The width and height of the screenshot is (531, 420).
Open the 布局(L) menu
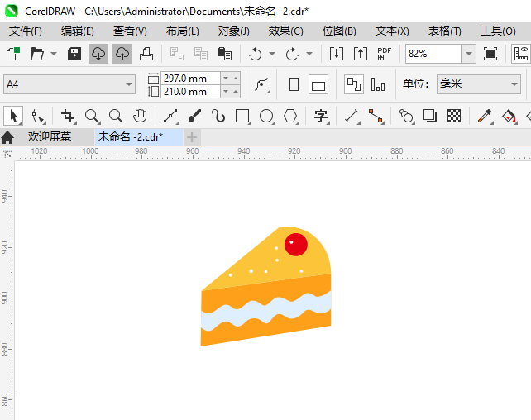[x=183, y=31]
